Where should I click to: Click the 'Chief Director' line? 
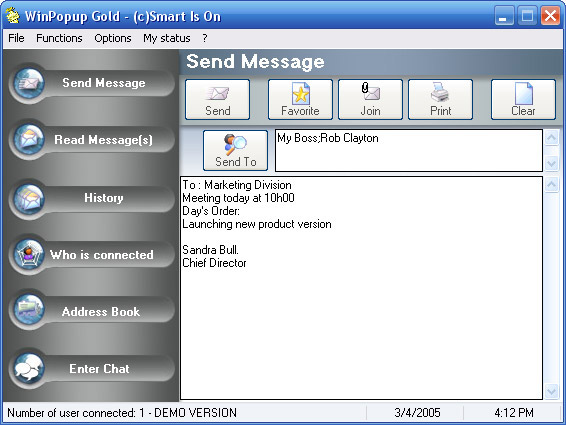pos(214,263)
